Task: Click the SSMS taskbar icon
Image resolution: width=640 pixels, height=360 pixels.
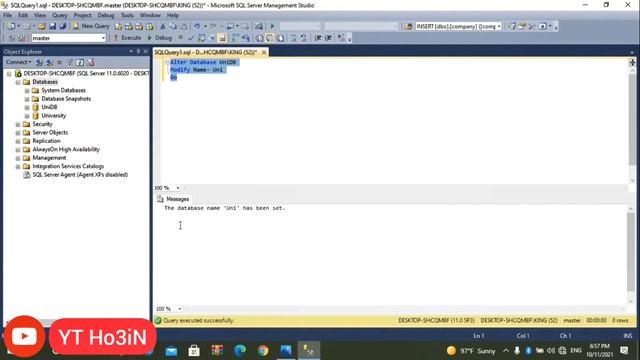Action: coord(309,350)
